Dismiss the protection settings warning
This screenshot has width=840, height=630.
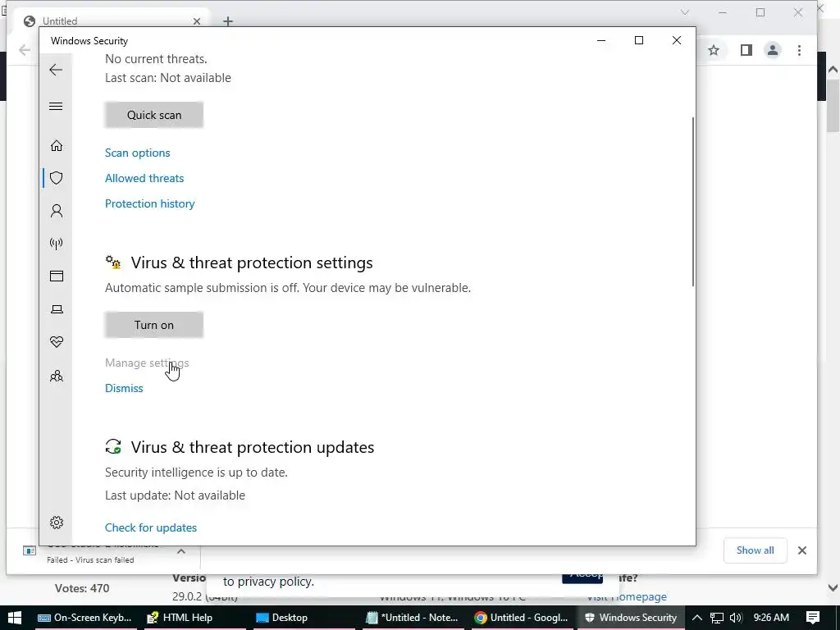coord(124,388)
